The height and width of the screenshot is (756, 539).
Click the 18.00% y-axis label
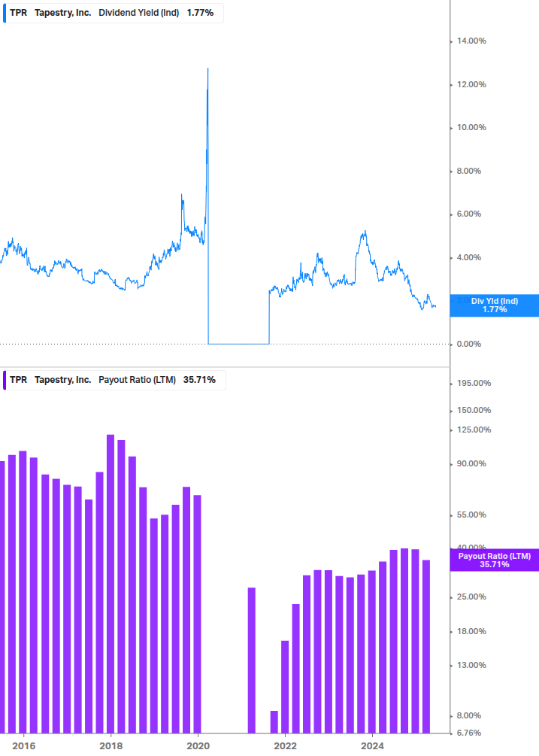(471, 632)
